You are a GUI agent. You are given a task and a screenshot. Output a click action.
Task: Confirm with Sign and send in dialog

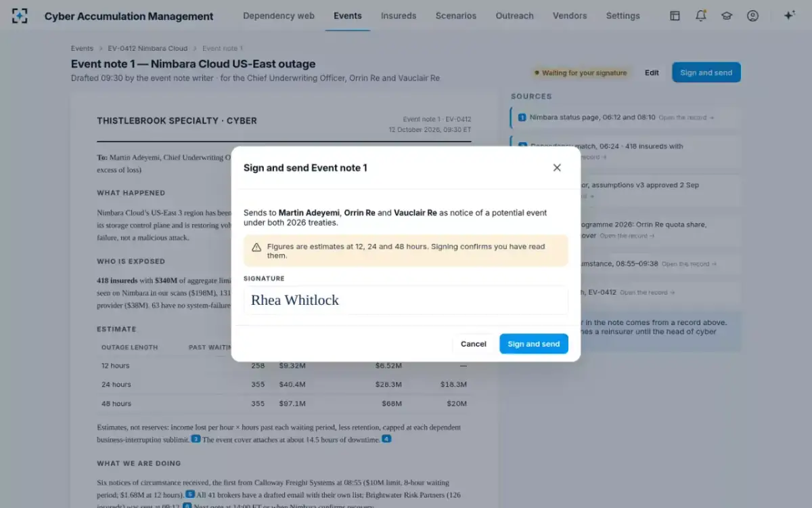(534, 344)
